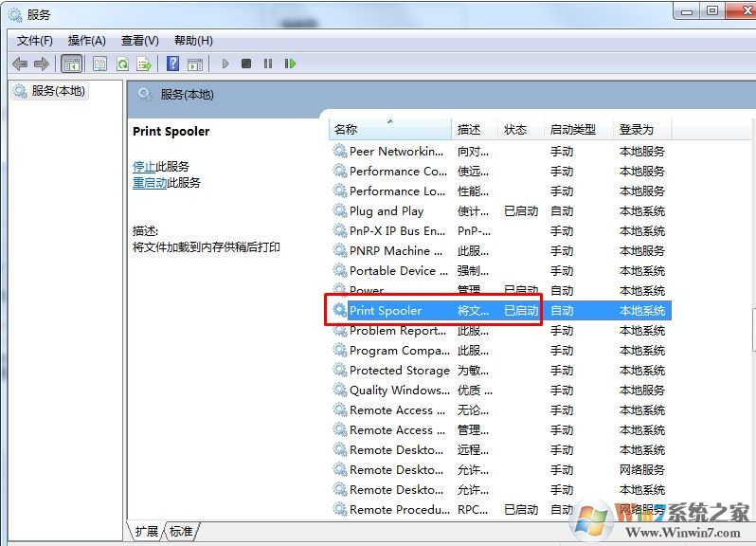The image size is (756, 546).
Task: Select the PnP-X IP Bus En... service
Action: pyautogui.click(x=500, y=231)
